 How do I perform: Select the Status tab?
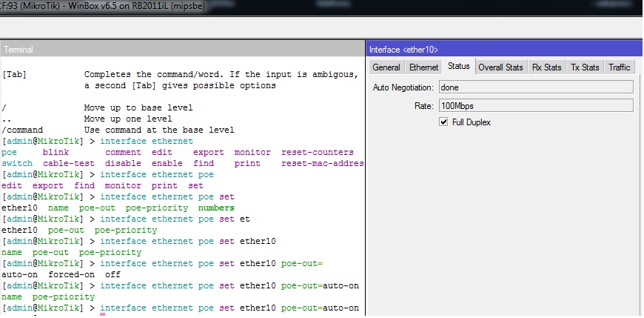459,66
